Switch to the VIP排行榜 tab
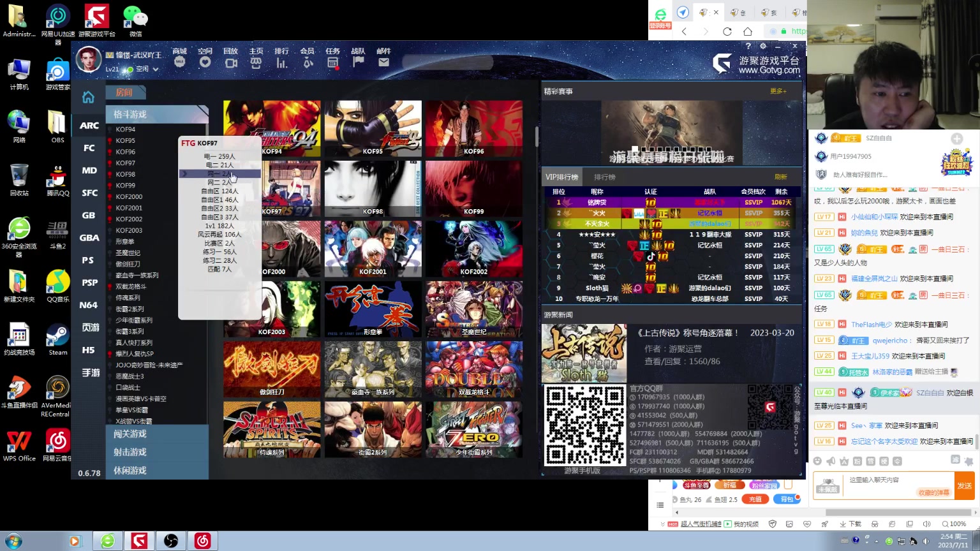980x551 pixels. 562,177
